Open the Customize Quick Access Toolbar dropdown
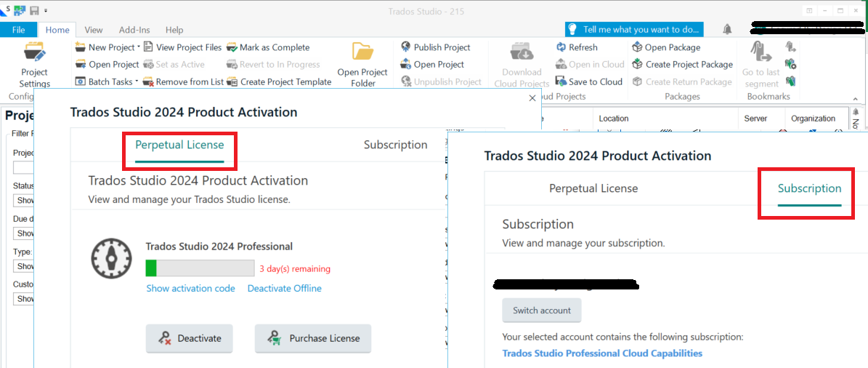This screenshot has width=868, height=368. [x=45, y=10]
